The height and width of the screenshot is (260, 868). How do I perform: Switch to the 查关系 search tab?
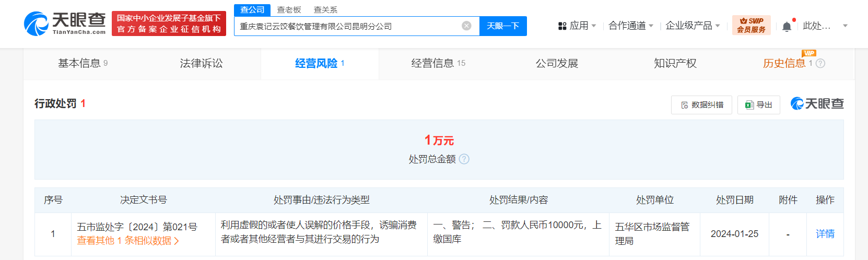(x=325, y=10)
